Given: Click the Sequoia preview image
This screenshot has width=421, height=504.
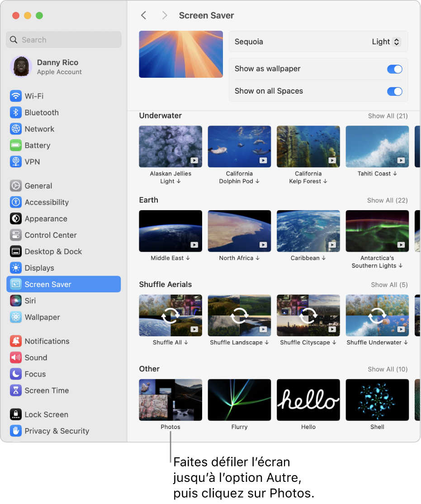Looking at the screenshot, I should (x=181, y=54).
